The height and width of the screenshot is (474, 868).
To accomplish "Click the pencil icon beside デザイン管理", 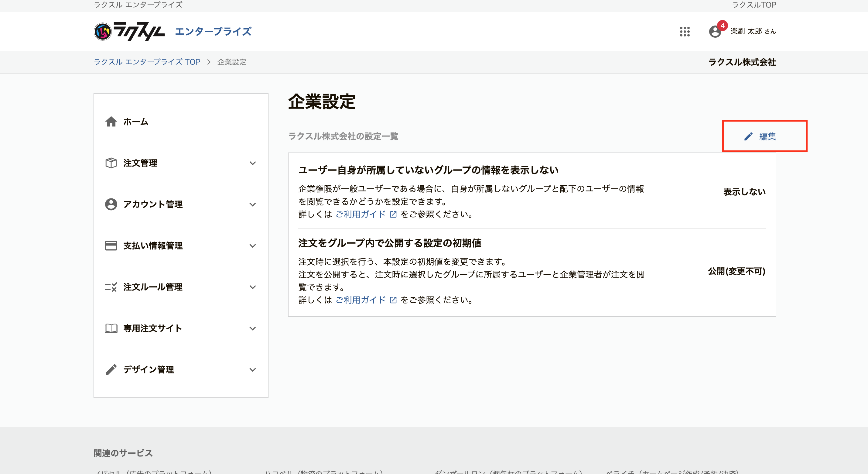I will point(111,369).
